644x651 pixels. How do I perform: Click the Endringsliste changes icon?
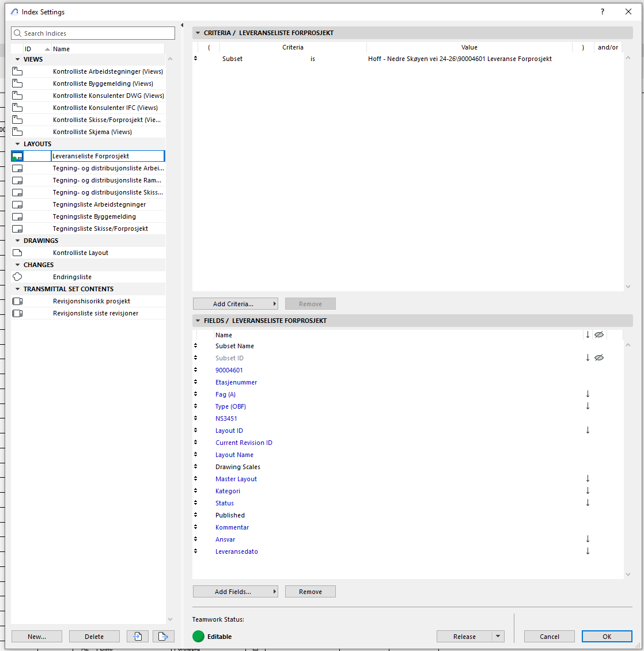point(17,277)
